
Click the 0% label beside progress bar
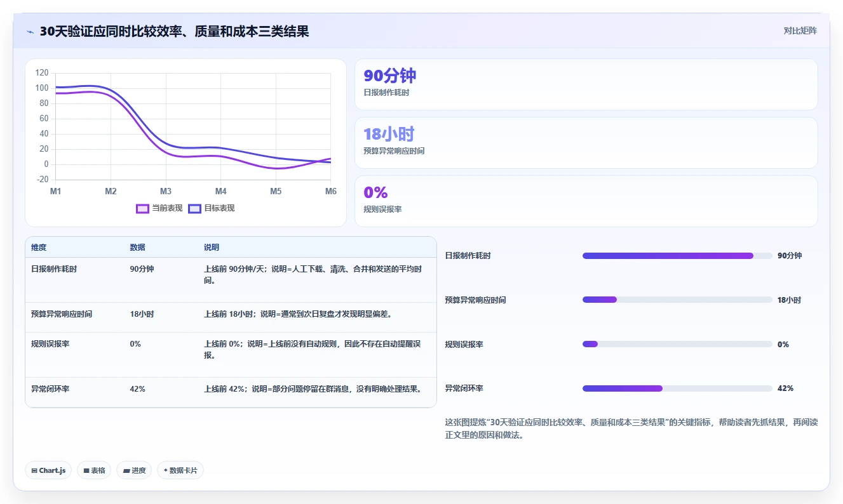(783, 345)
